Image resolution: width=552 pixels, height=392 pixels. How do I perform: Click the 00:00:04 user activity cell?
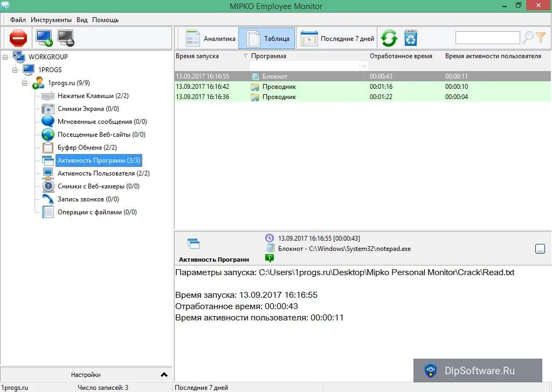[456, 97]
